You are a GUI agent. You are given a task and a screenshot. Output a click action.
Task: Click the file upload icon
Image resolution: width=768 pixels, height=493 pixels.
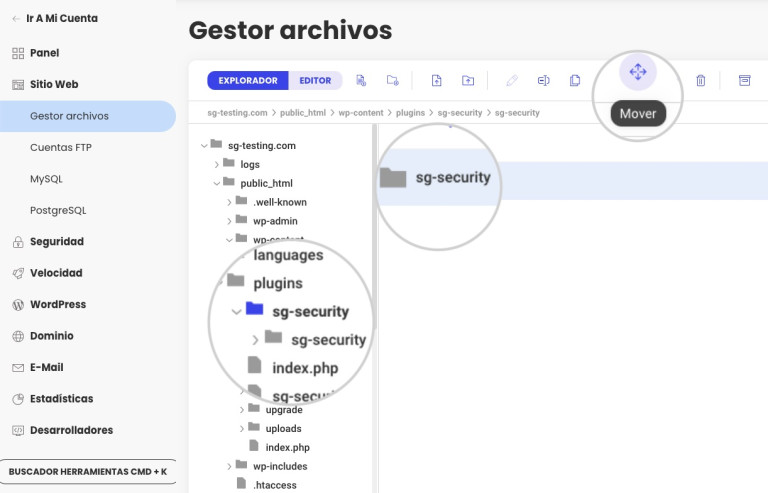click(x=436, y=80)
